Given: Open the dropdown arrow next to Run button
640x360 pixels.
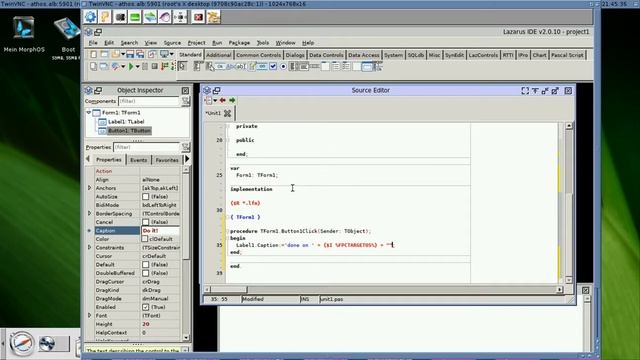Looking at the screenshot, I should coord(138,67).
